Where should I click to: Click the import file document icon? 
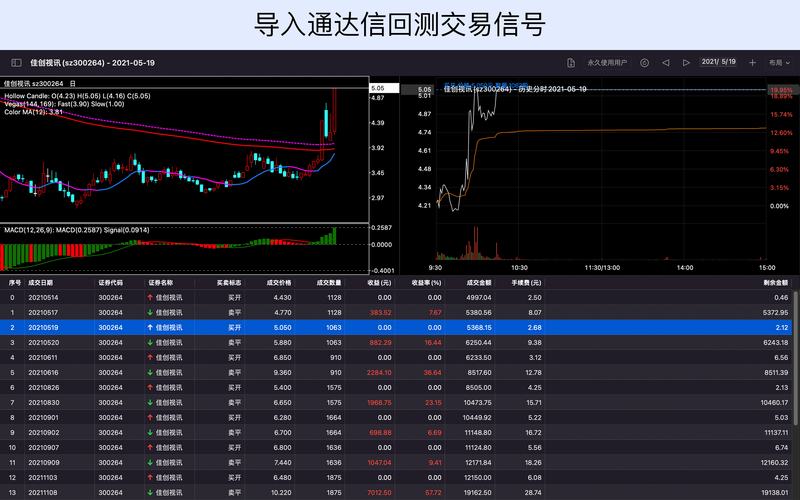pos(570,62)
